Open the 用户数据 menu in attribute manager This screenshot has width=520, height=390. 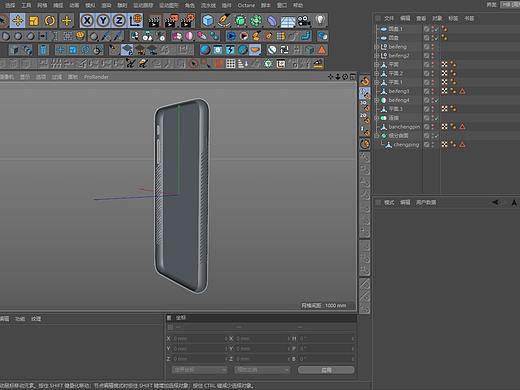click(x=426, y=202)
